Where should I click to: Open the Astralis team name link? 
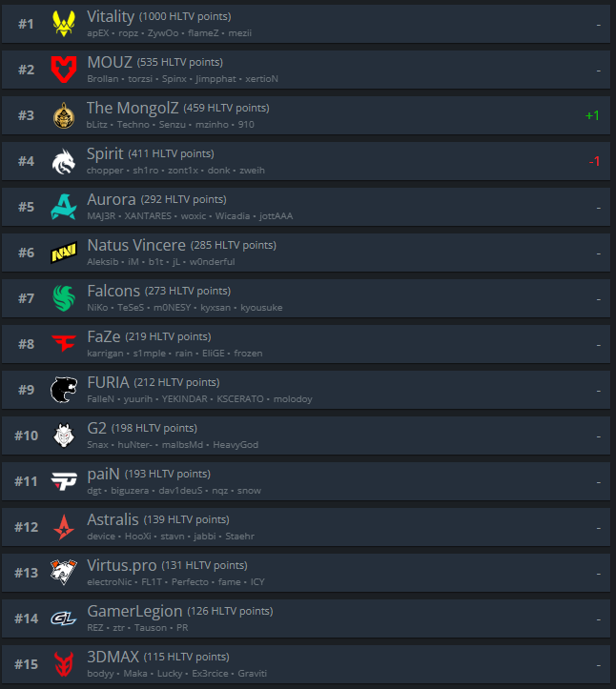[x=113, y=519]
